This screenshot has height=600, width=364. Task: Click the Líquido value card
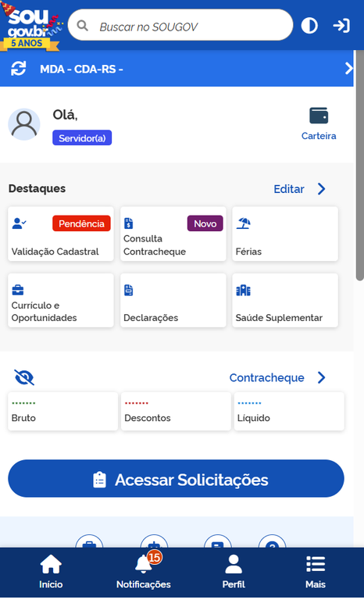tap(289, 412)
